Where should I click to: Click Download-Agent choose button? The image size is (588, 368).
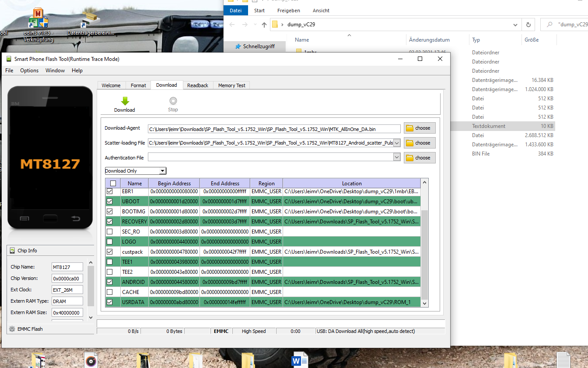pyautogui.click(x=420, y=128)
